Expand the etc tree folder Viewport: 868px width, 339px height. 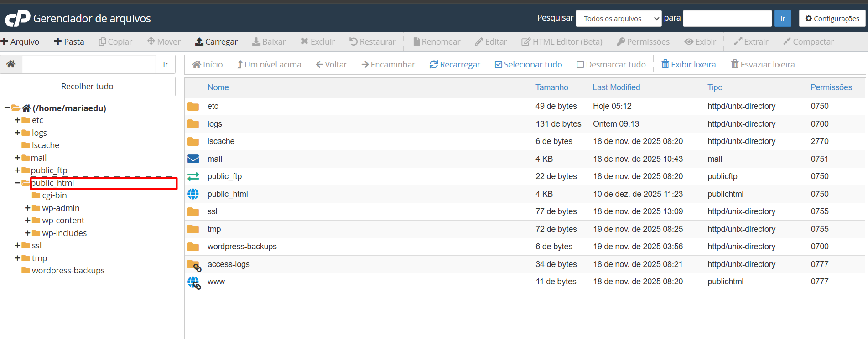point(17,120)
